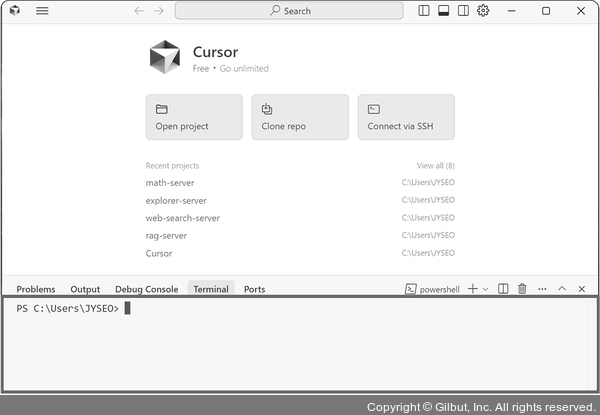Click the Search box in title bar
600x415 pixels.
[289, 11]
